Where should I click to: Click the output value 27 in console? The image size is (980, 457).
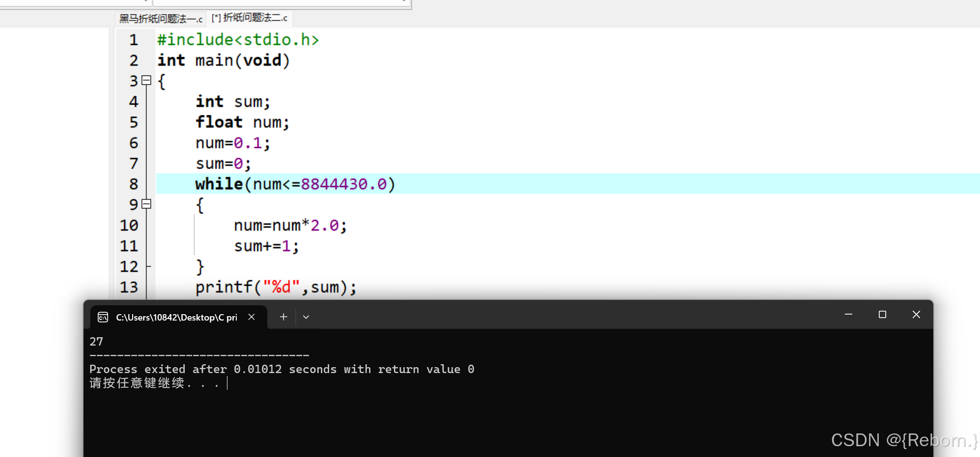pos(96,341)
